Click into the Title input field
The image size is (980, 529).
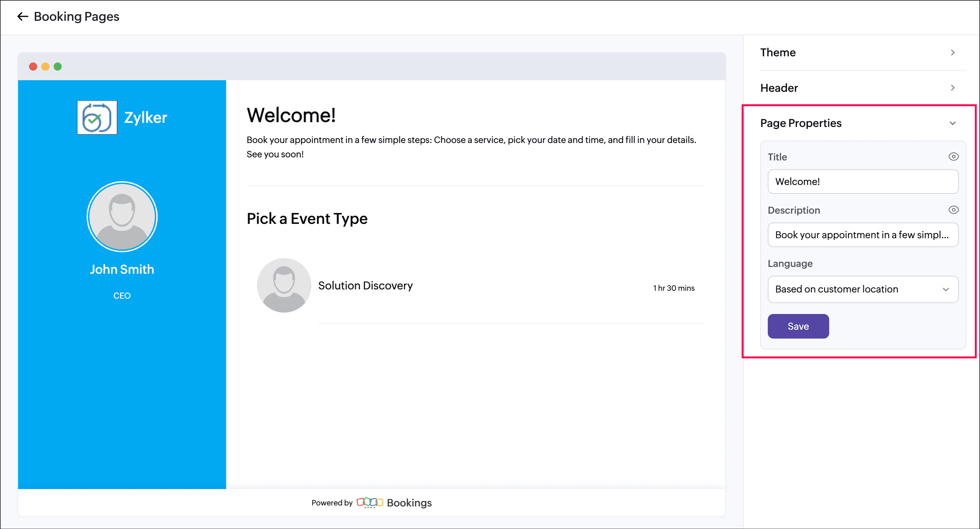click(862, 182)
